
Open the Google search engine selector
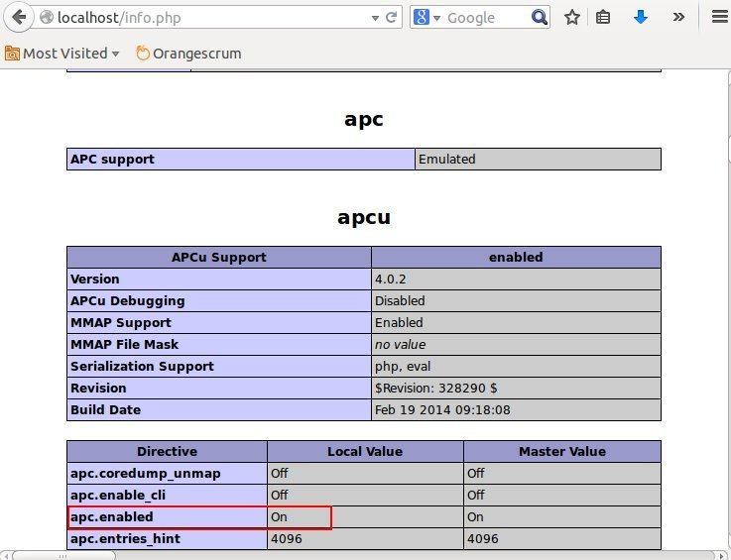[426, 18]
